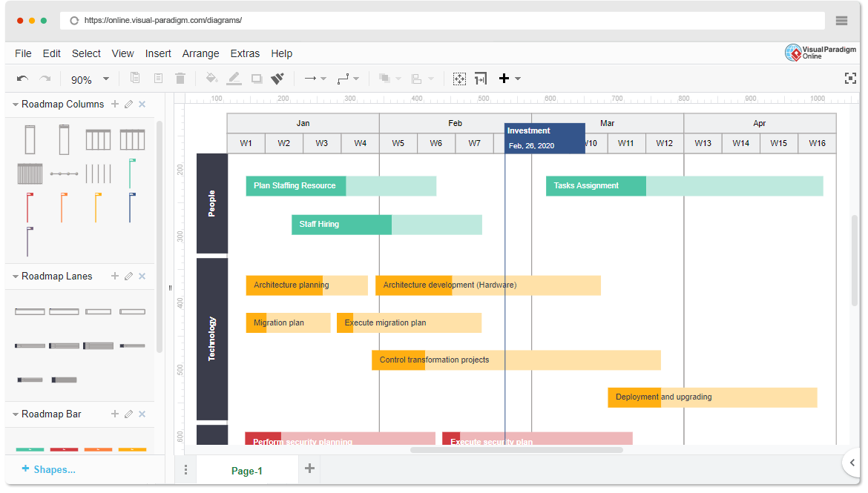Select the Control transformation projects bar
The width and height of the screenshot is (868, 493).
coord(516,360)
